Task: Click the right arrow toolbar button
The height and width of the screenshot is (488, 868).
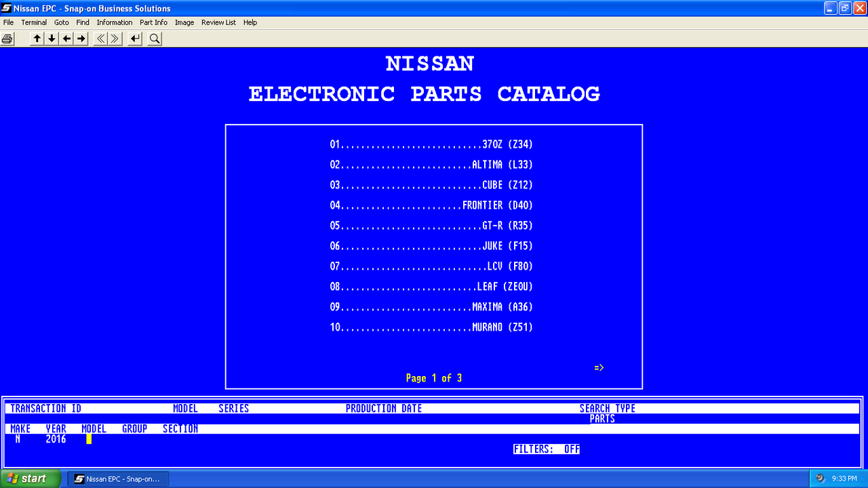Action: (81, 39)
